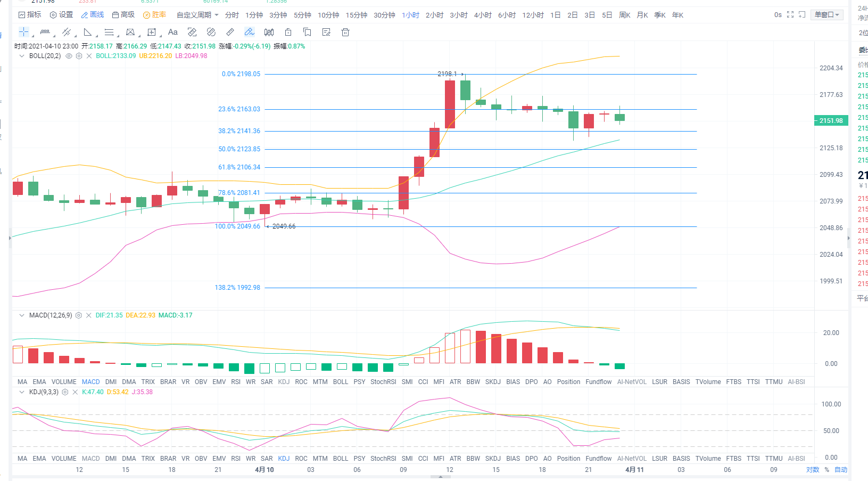Image resolution: width=868 pixels, height=481 pixels.
Task: Click the trash can delete-drawings icon
Action: point(345,32)
